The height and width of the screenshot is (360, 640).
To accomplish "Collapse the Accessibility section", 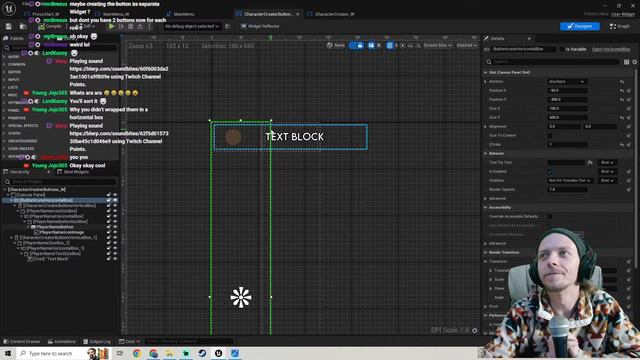I will 486,207.
